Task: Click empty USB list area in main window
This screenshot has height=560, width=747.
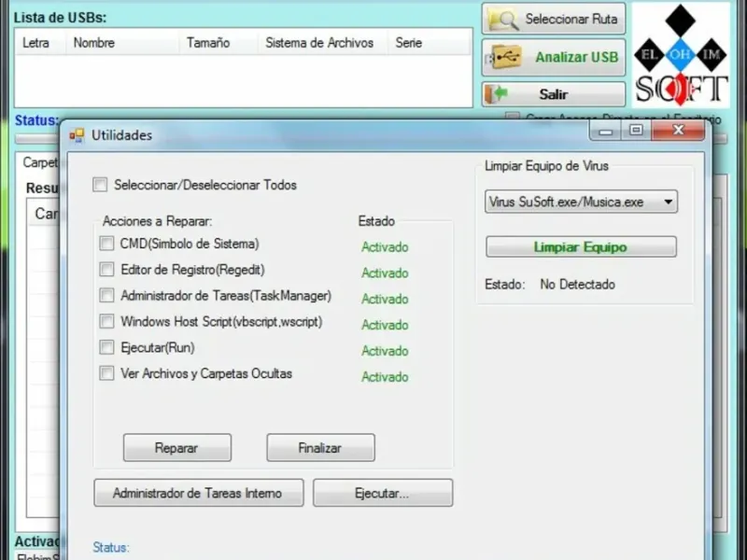Action: pyautogui.click(x=244, y=81)
